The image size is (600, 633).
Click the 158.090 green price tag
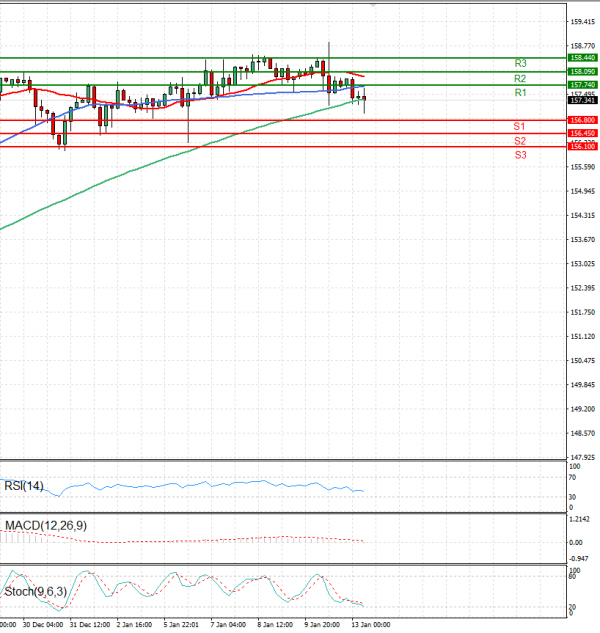[583, 72]
